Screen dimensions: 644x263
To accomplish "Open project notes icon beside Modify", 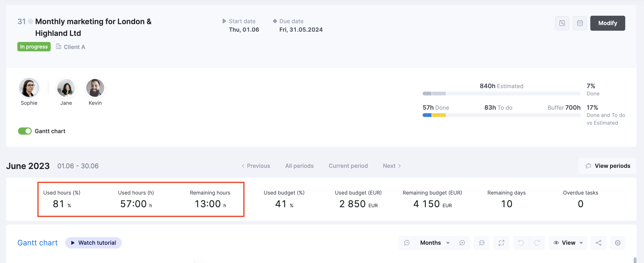I will [x=562, y=23].
